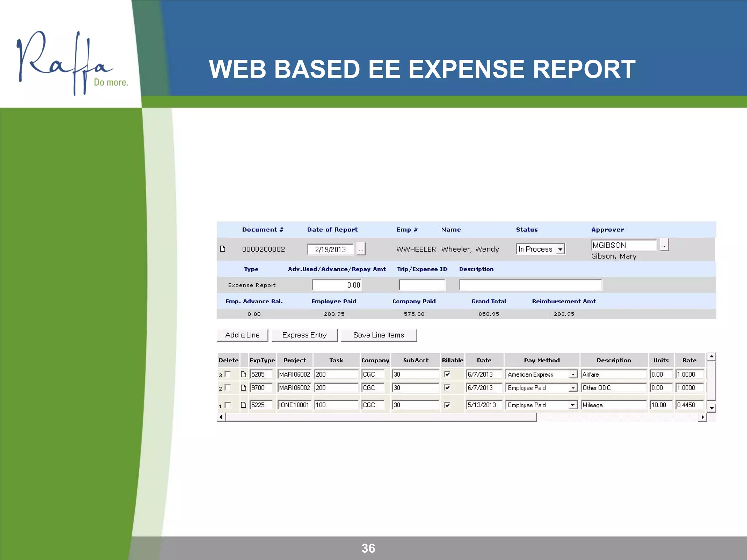Open the document icon in row 9700
This screenshot has width=747, height=560.
coord(243,388)
